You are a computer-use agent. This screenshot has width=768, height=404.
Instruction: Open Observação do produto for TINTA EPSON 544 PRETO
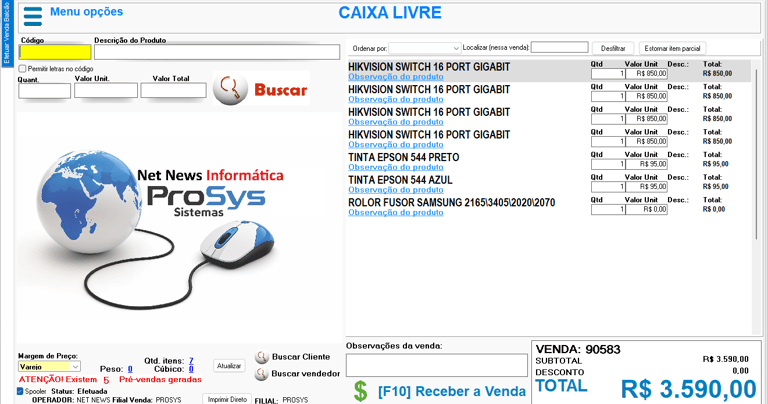[396, 167]
